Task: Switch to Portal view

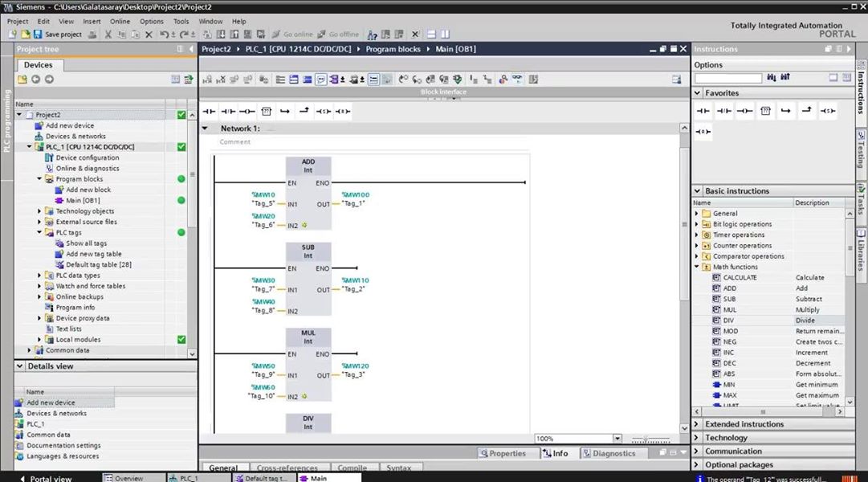Action: click(46, 478)
